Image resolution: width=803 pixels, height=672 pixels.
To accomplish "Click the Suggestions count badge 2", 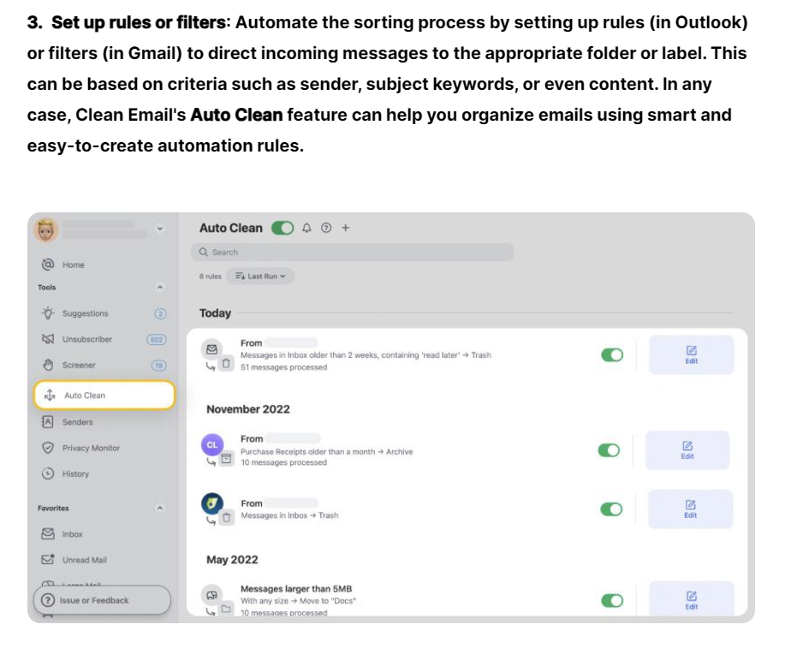I will click(x=160, y=314).
